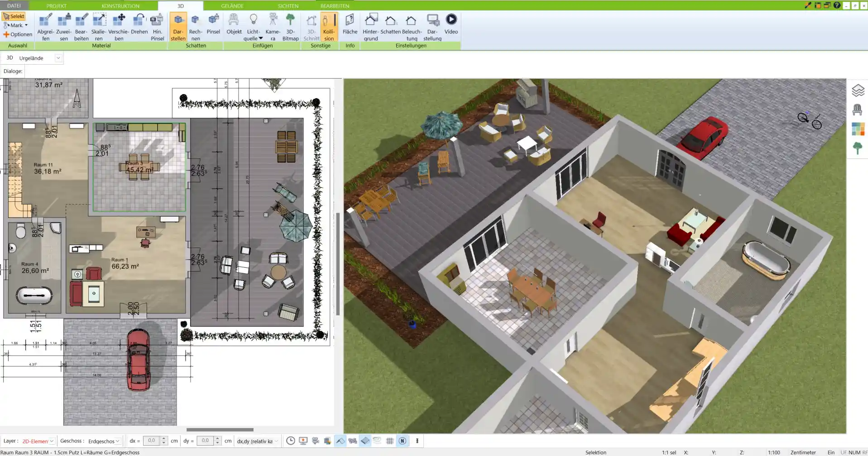868x456 pixels.
Task: Select the Drehen material tool
Action: pyautogui.click(x=139, y=24)
